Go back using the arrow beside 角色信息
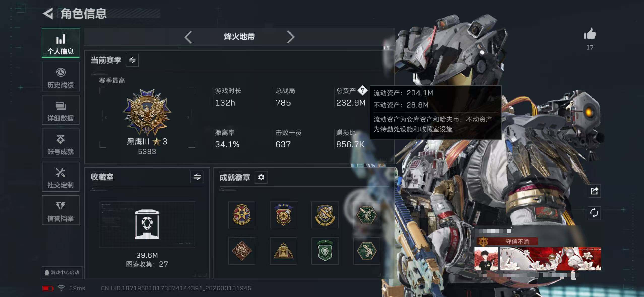644x297 pixels. (x=48, y=13)
